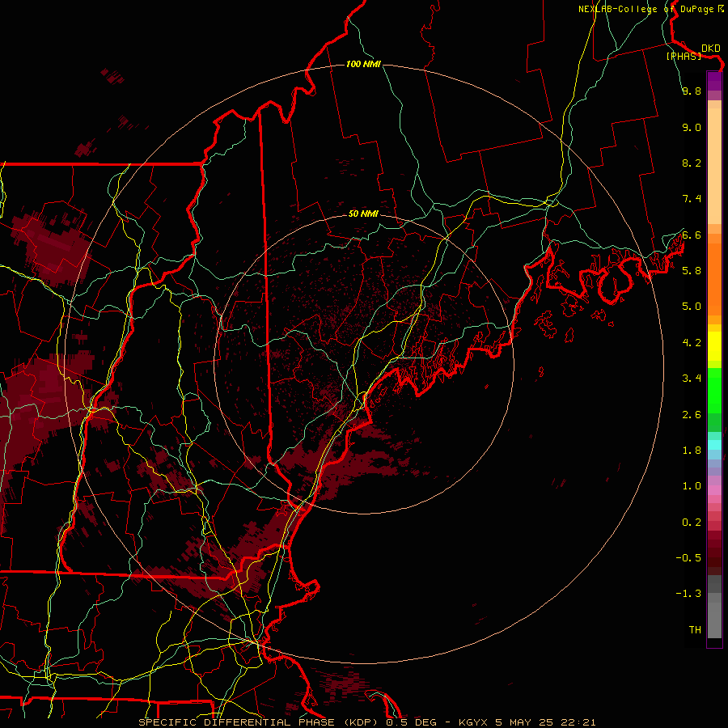This screenshot has width=728, height=728.
Task: Click the '100 NMI' range ring label
Action: pos(363,64)
